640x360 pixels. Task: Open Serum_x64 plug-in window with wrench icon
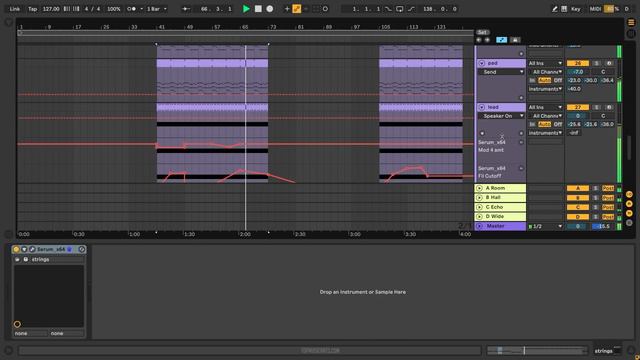point(32,249)
